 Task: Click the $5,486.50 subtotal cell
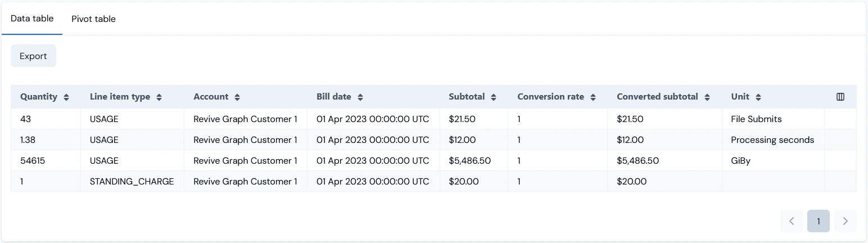pos(469,161)
